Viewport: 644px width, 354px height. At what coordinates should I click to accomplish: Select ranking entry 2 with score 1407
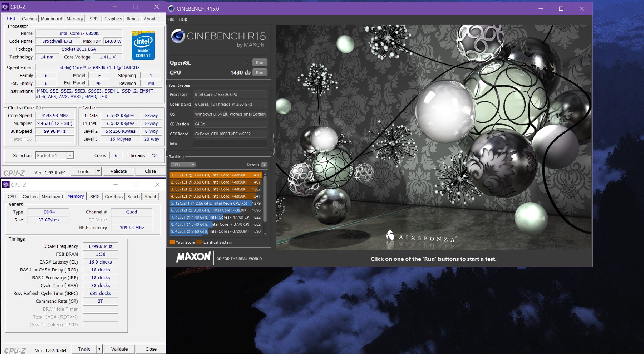(x=216, y=182)
